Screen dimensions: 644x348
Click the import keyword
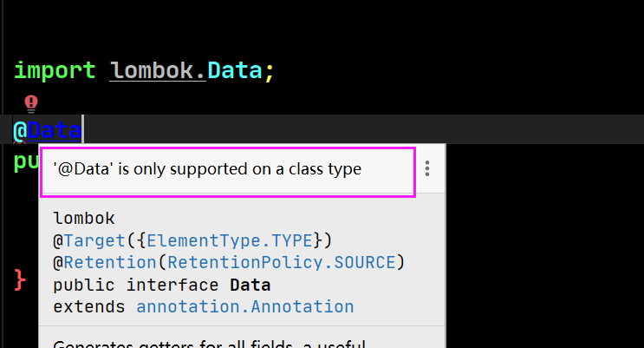[55, 71]
